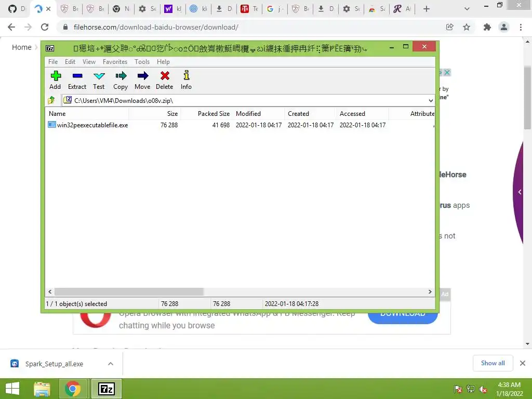Sort by the Accessed column header
The height and width of the screenshot is (399, 532).
pyautogui.click(x=362, y=114)
